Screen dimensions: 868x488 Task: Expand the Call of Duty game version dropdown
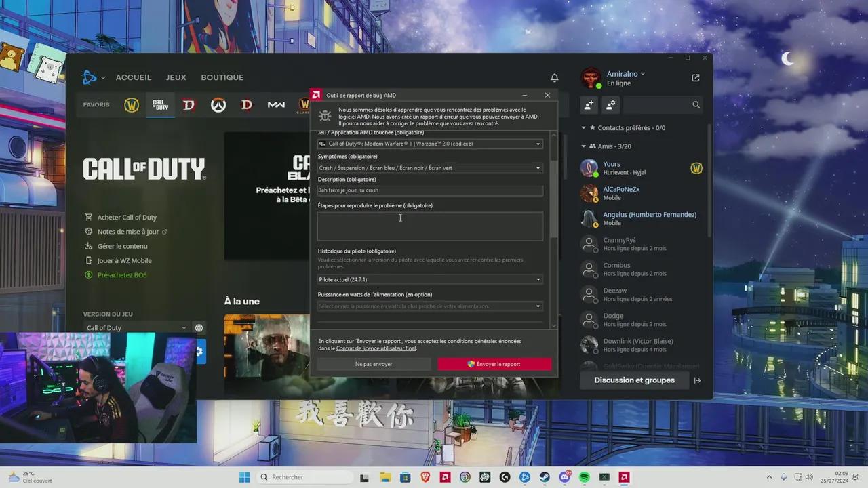pyautogui.click(x=136, y=328)
